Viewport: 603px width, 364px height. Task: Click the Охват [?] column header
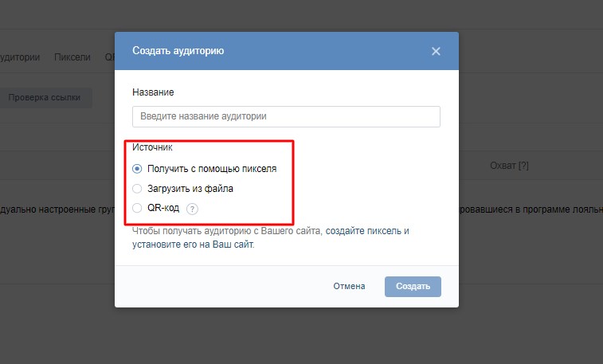pos(509,166)
